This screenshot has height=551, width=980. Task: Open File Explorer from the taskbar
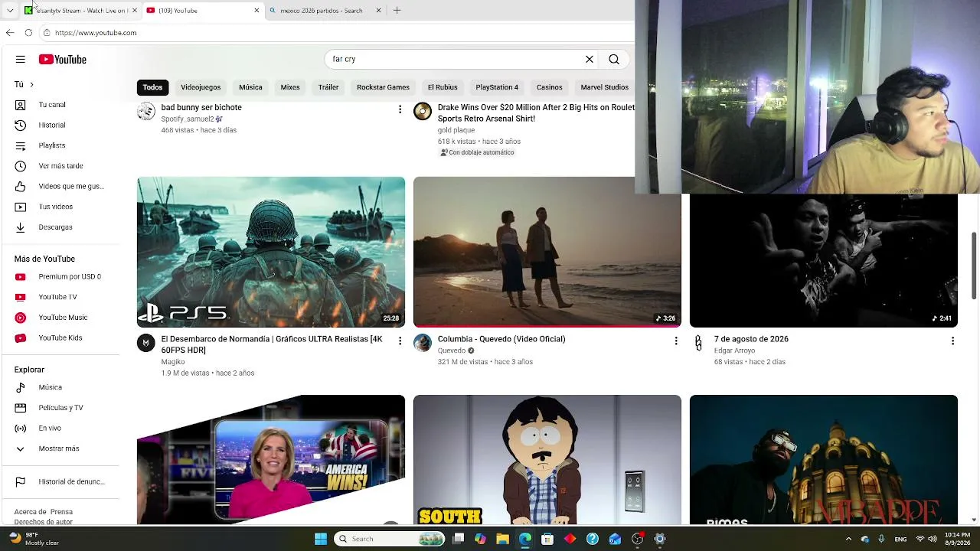(503, 539)
